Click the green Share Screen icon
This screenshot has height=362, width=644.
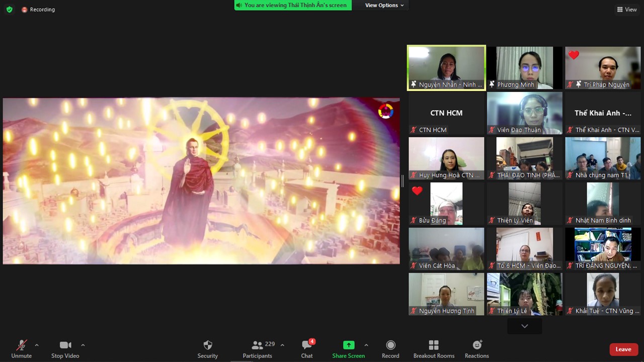tap(349, 345)
